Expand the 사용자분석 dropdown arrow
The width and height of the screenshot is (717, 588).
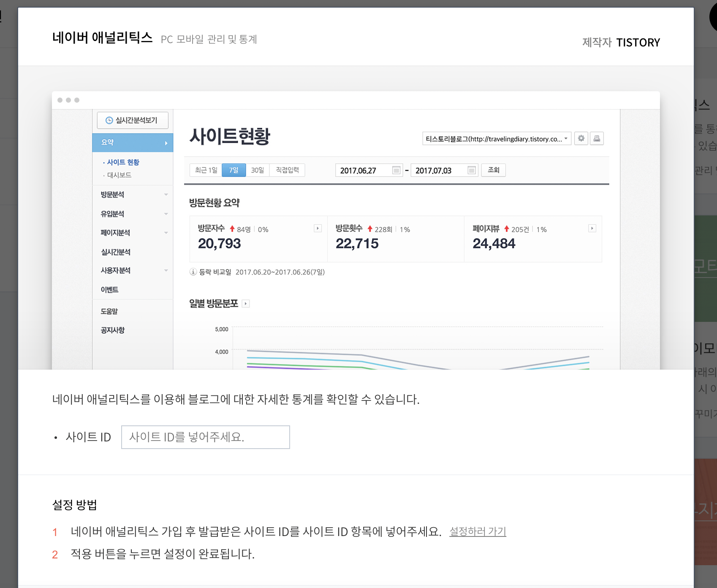pos(166,270)
